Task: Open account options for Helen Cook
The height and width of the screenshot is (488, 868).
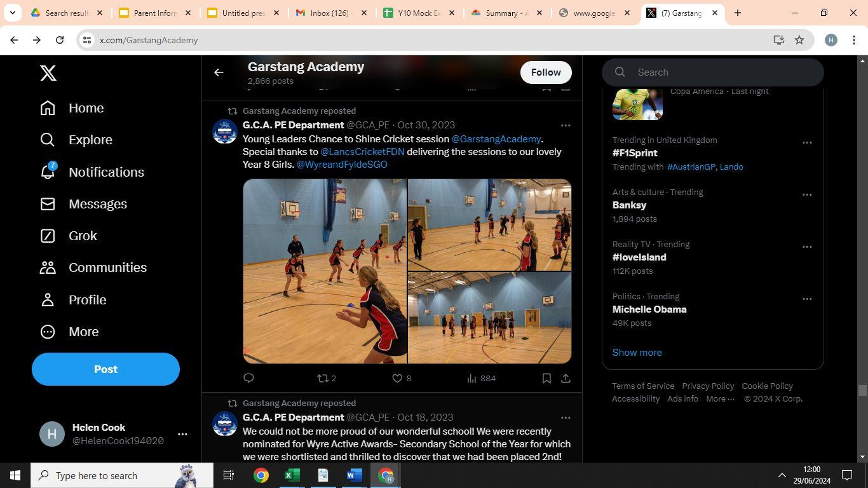Action: coord(182,434)
